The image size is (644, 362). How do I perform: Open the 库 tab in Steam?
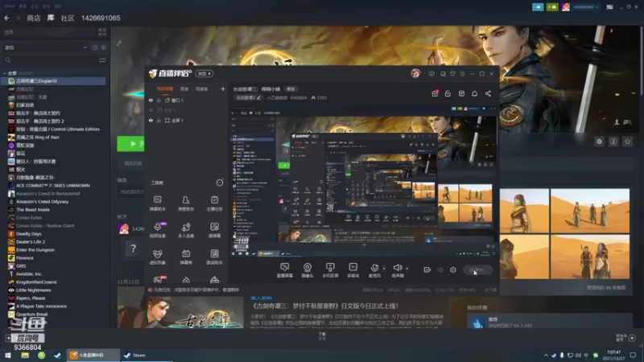(x=51, y=18)
